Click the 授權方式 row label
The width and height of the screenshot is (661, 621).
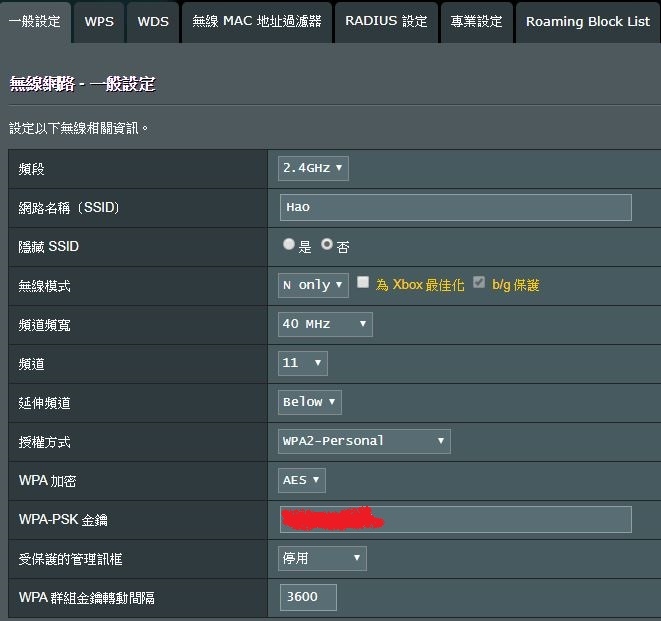[44, 442]
